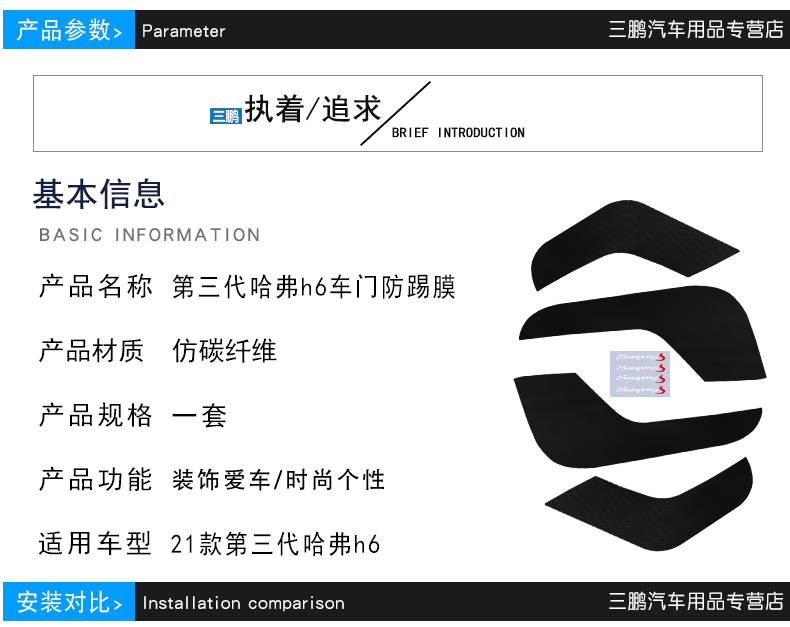Click the 适用车型 label
The image size is (790, 627).
pyautogui.click(x=96, y=543)
